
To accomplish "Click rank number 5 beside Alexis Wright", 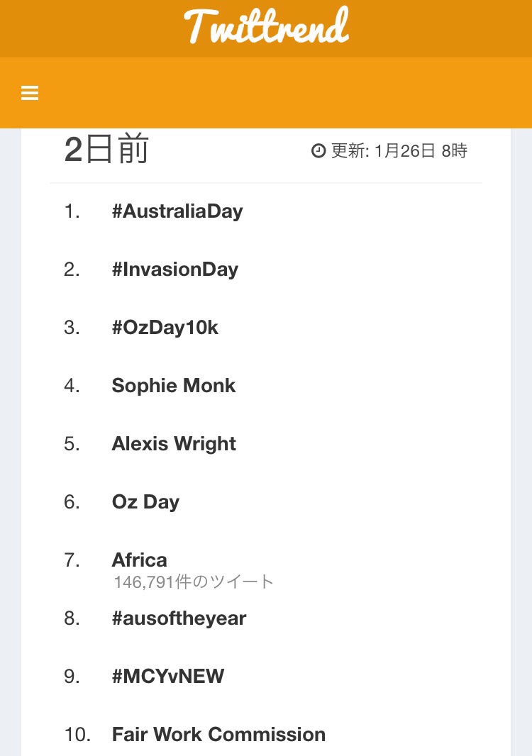I will 72,444.
